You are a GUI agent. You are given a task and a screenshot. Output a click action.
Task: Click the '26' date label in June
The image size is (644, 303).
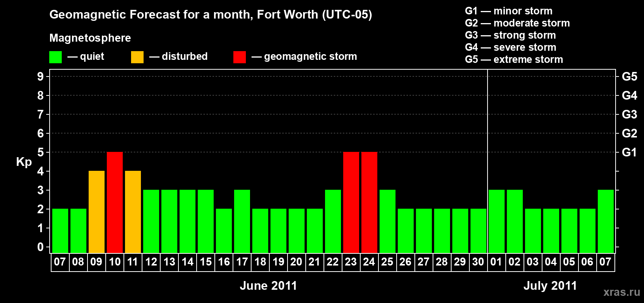(x=405, y=262)
